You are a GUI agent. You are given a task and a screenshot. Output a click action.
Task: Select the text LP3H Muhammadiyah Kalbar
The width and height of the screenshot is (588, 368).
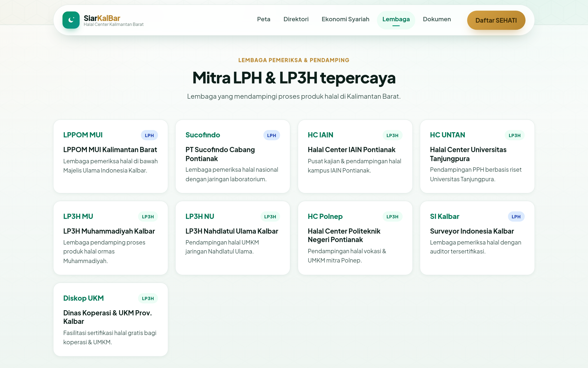pos(109,231)
